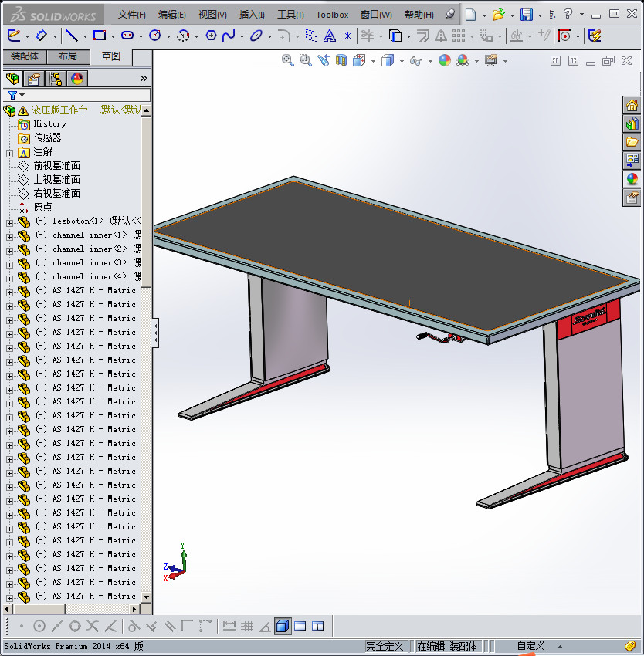Click the Offset Entities tool
This screenshot has width=644, height=656.
[x=423, y=36]
